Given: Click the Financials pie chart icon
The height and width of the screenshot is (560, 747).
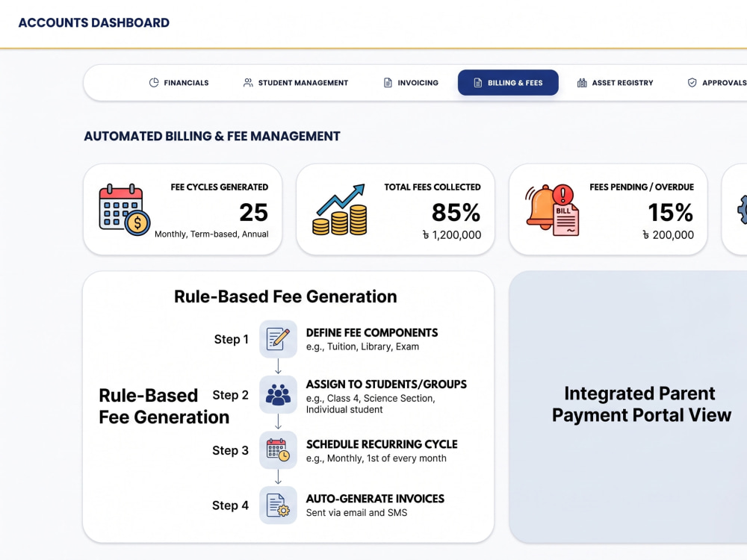Looking at the screenshot, I should (x=154, y=82).
